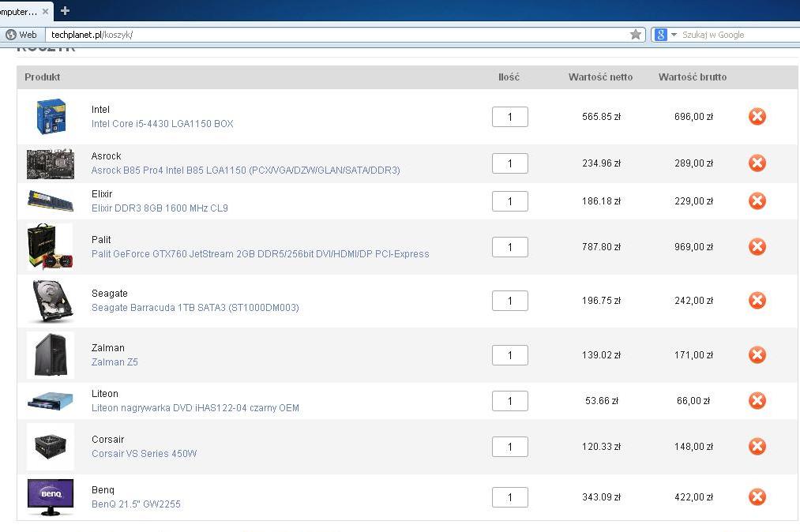Select the 696,00 zł gross price
The height and width of the screenshot is (532, 800).
tap(693, 116)
